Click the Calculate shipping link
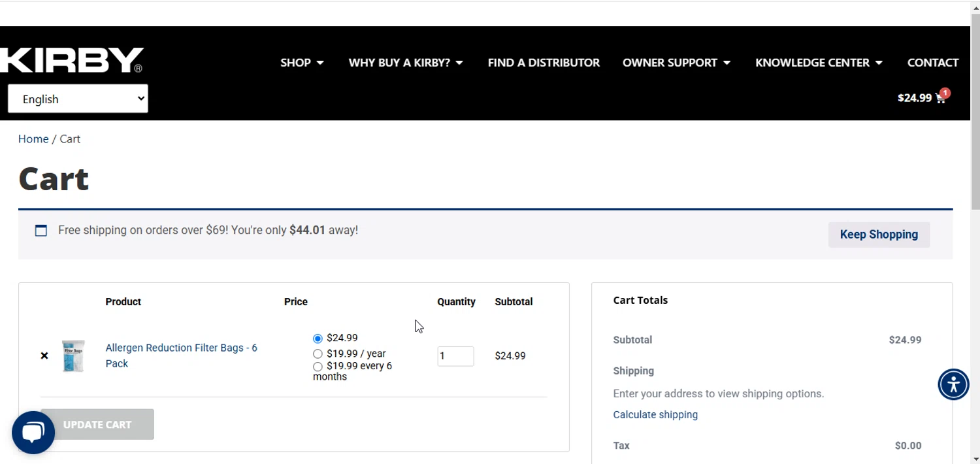The width and height of the screenshot is (980, 464). pyautogui.click(x=655, y=414)
